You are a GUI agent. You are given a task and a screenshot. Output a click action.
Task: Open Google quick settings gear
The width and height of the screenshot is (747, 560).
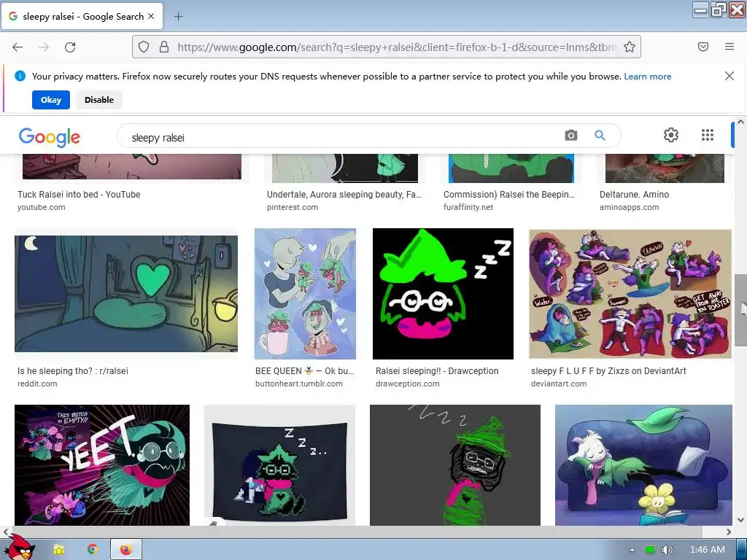point(671,135)
